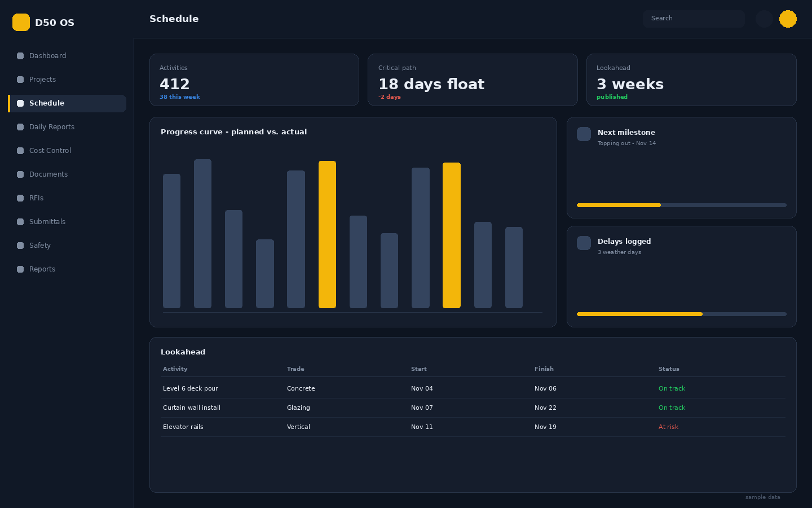Click the Search input field
The image size is (812, 508).
pos(694,19)
